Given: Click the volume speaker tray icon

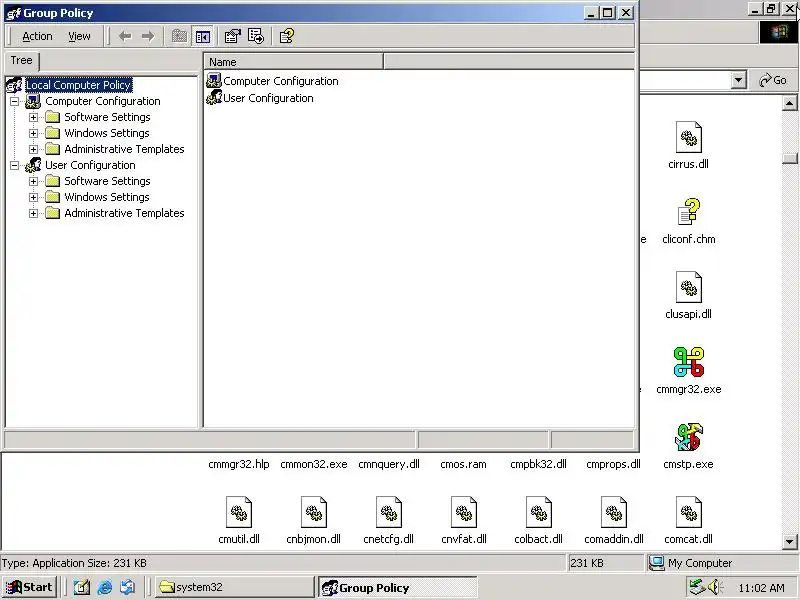Looking at the screenshot, I should [714, 587].
